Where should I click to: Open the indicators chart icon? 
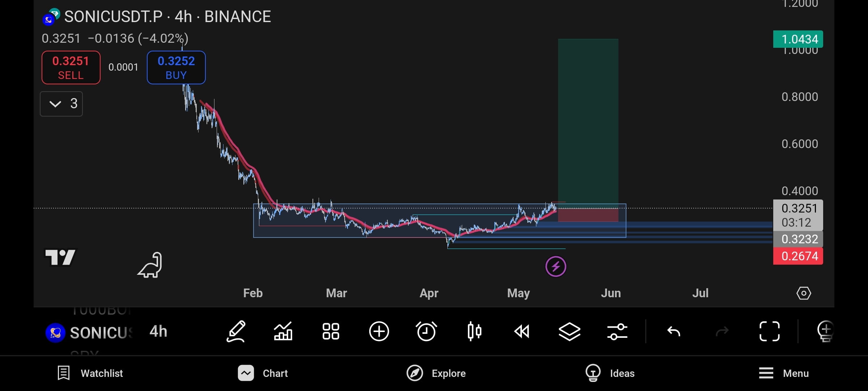pos(283,331)
